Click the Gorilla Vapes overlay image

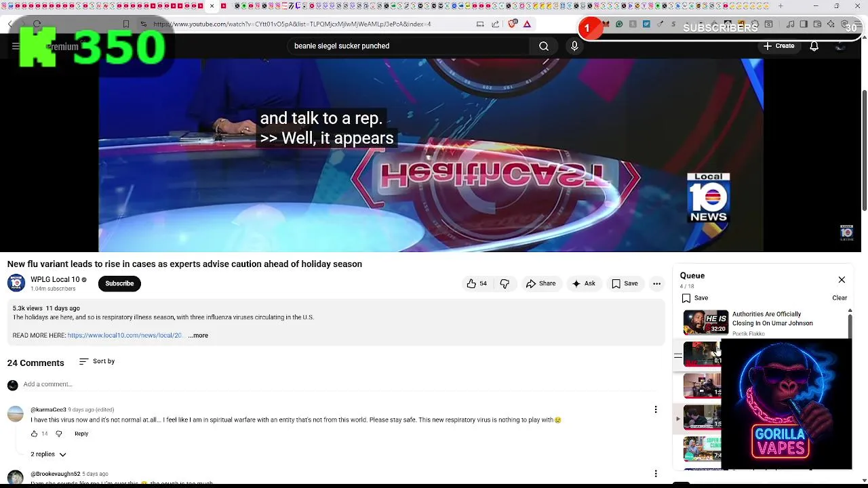(x=785, y=405)
